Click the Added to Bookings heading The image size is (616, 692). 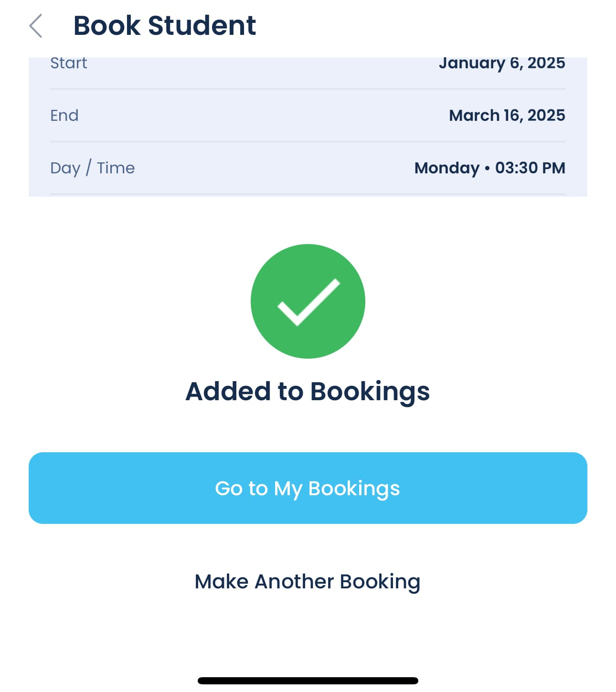(x=308, y=392)
